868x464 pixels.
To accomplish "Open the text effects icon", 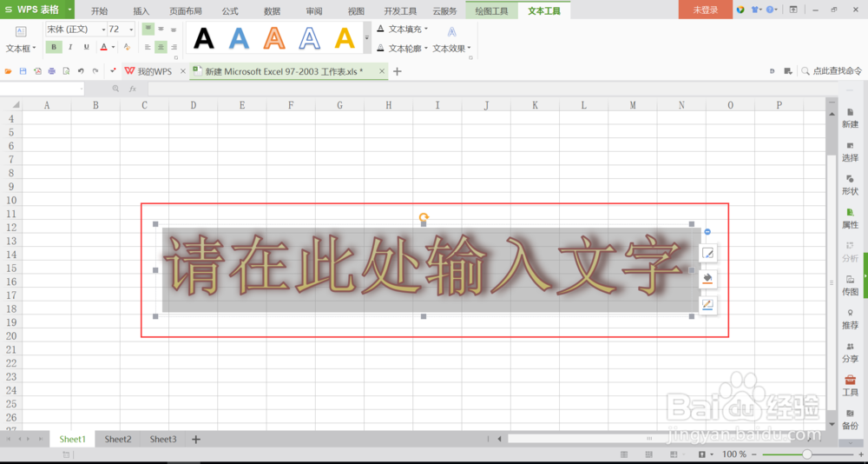I will (x=452, y=32).
